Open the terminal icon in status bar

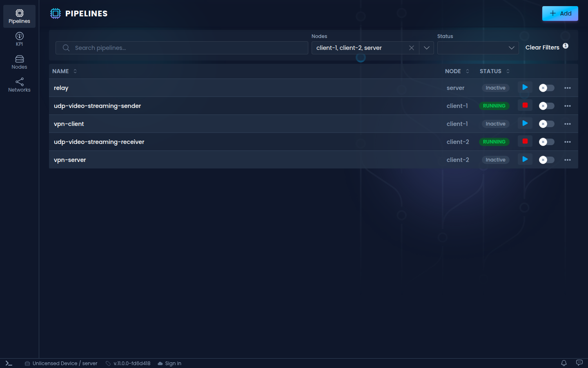[9, 363]
